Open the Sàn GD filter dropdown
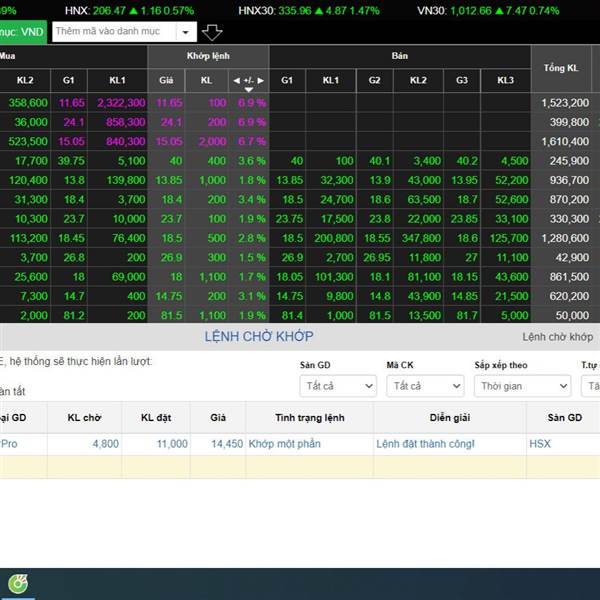This screenshot has height=600, width=600. (x=336, y=386)
